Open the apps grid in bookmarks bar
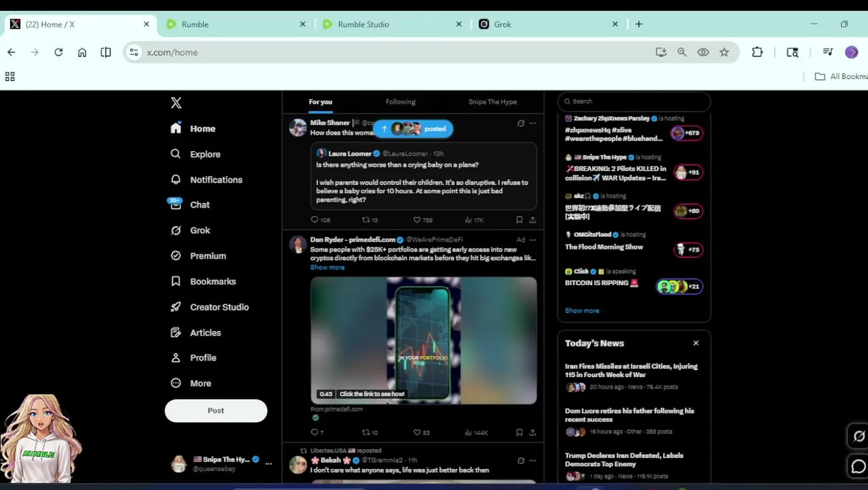The width and height of the screenshot is (868, 490). click(10, 77)
